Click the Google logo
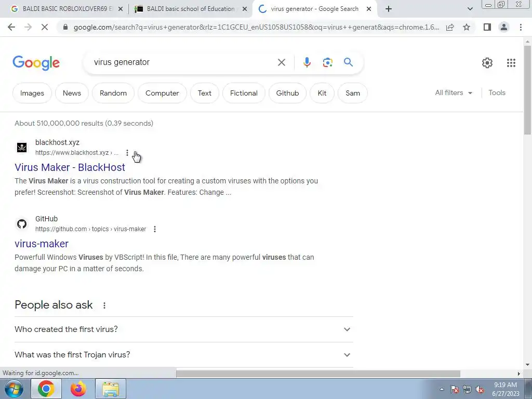Screen dimensions: 532x399 click(36, 63)
